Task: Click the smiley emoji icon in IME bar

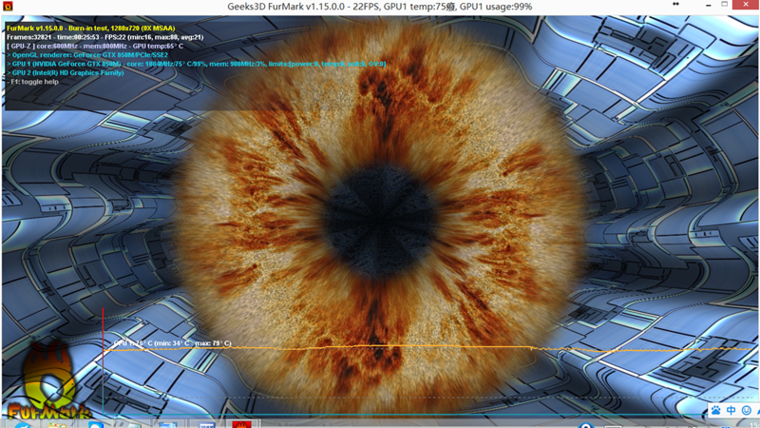Action: click(x=746, y=411)
